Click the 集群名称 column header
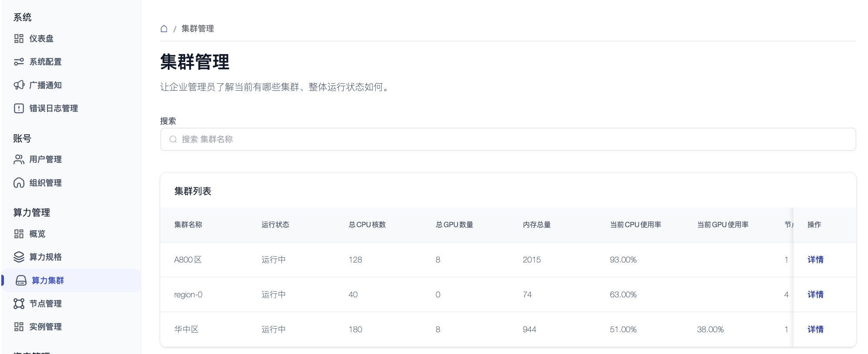 pos(188,225)
